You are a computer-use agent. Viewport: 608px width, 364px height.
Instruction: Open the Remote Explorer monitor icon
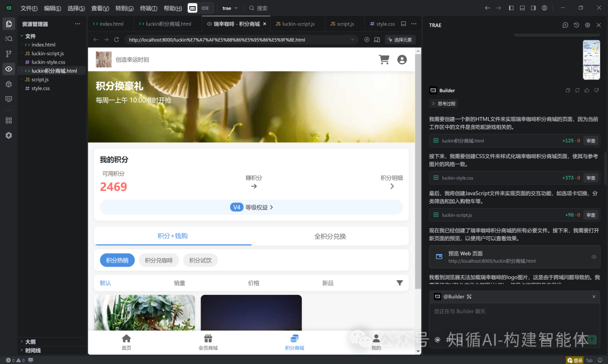click(x=8, y=99)
